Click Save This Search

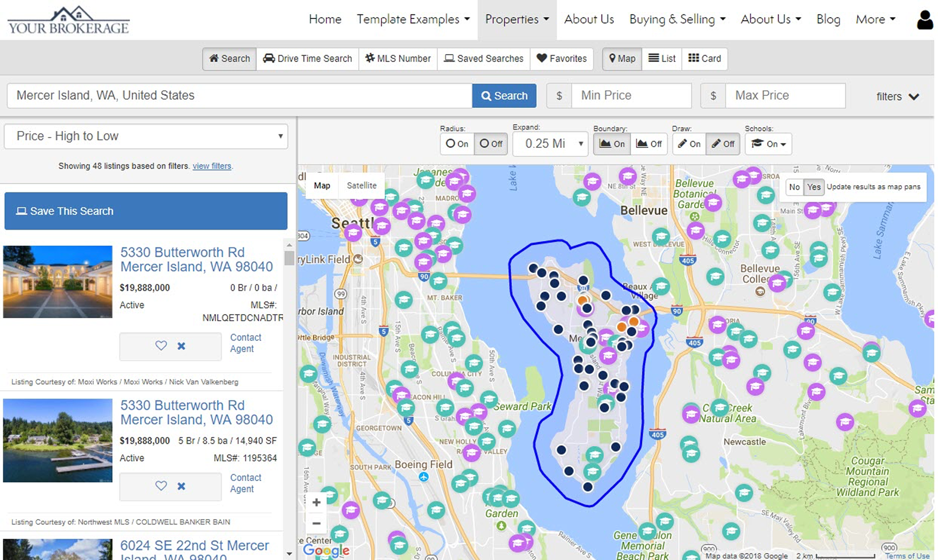146,211
